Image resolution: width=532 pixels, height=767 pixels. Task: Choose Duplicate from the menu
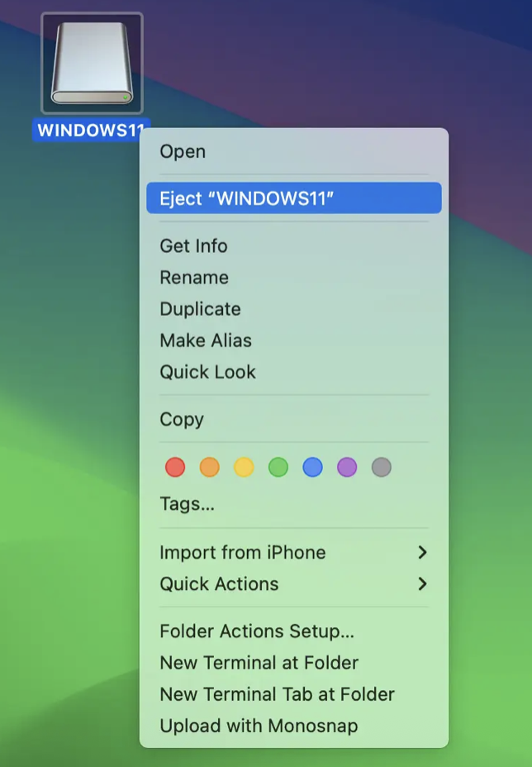(x=294, y=308)
